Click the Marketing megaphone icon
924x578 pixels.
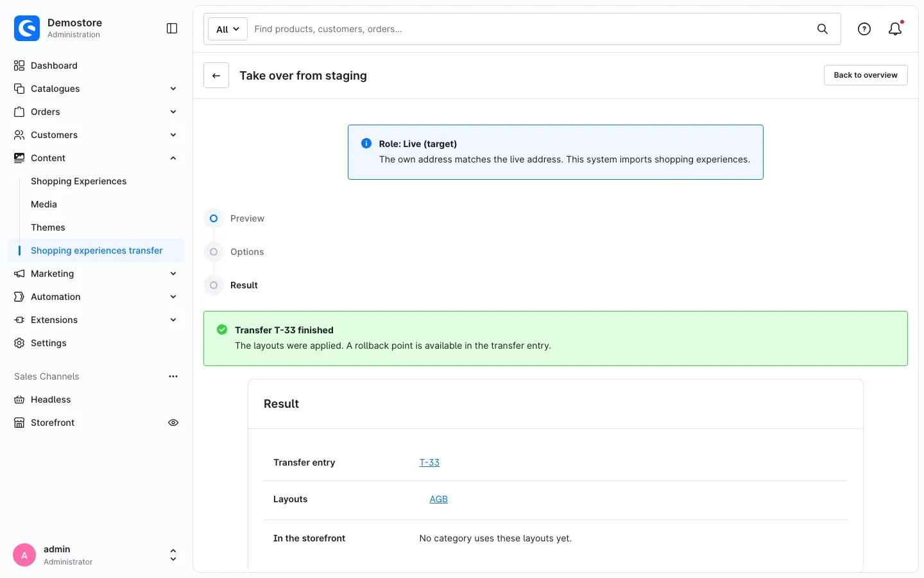pyautogui.click(x=19, y=274)
